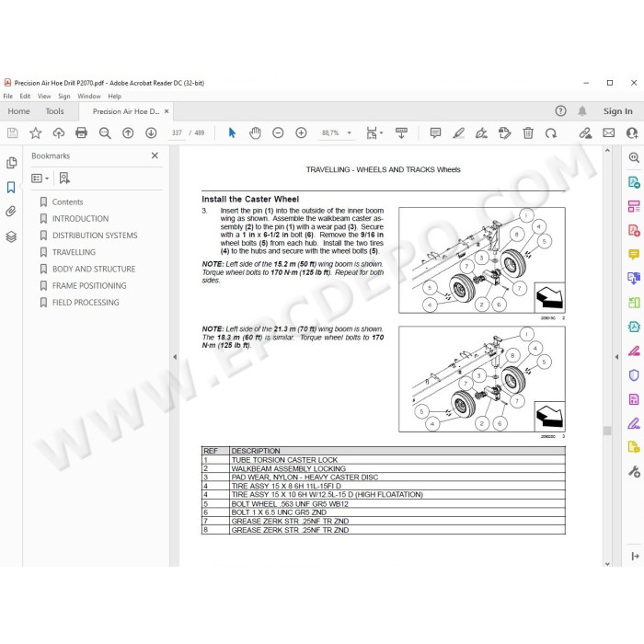Open the View menu
Screen dimensions: 644x644
[x=44, y=96]
